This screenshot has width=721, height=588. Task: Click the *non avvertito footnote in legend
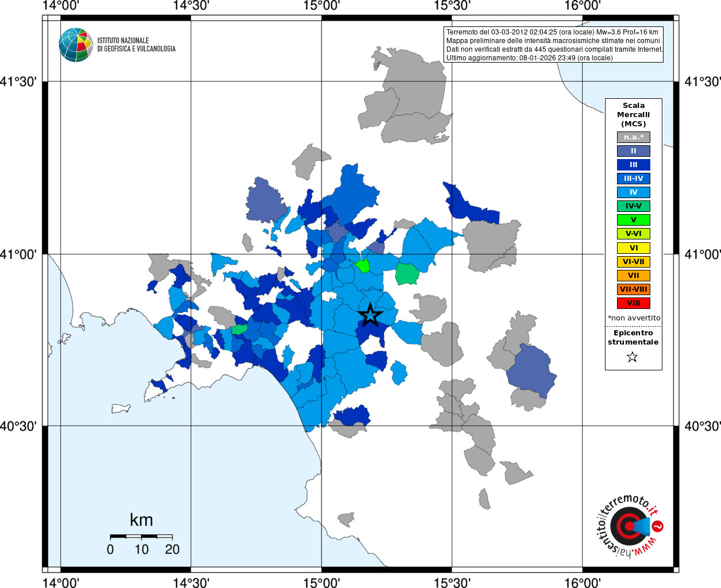click(634, 318)
